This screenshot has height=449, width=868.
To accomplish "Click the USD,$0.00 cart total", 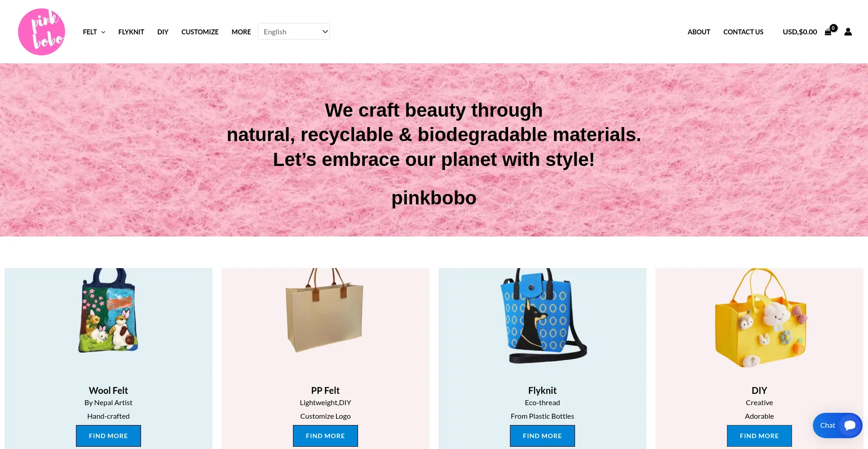I will [800, 32].
